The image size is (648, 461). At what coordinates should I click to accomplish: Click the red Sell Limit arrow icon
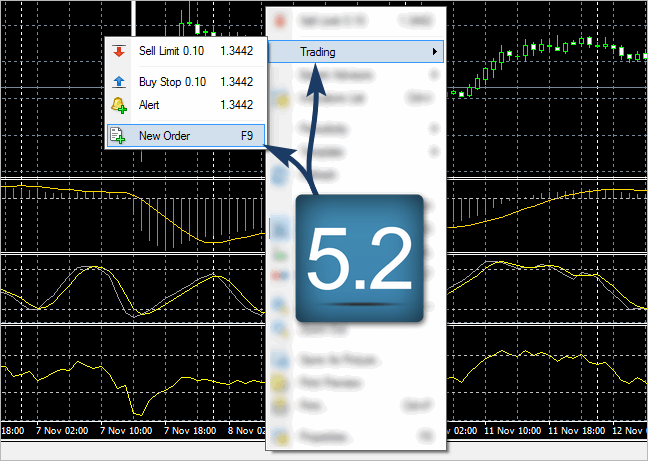pos(119,51)
